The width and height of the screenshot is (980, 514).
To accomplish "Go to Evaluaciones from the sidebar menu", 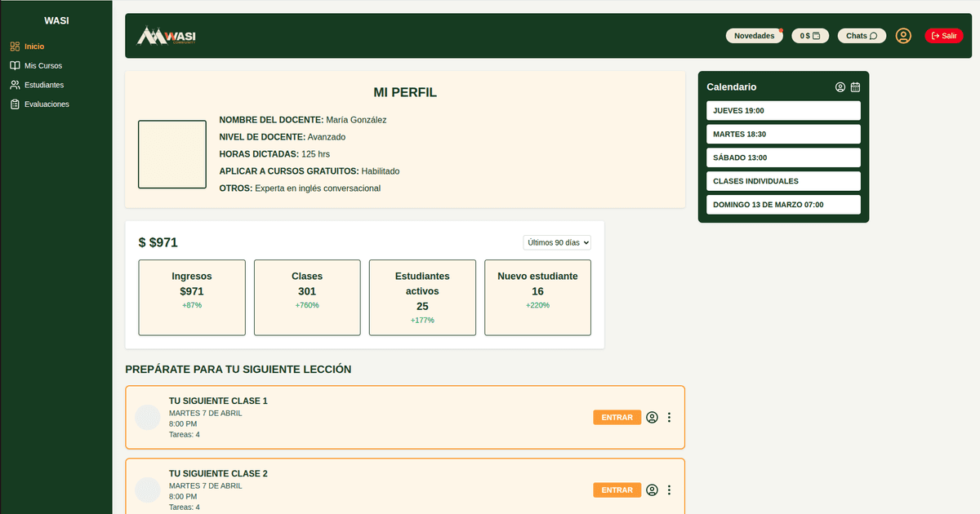I will click(47, 104).
